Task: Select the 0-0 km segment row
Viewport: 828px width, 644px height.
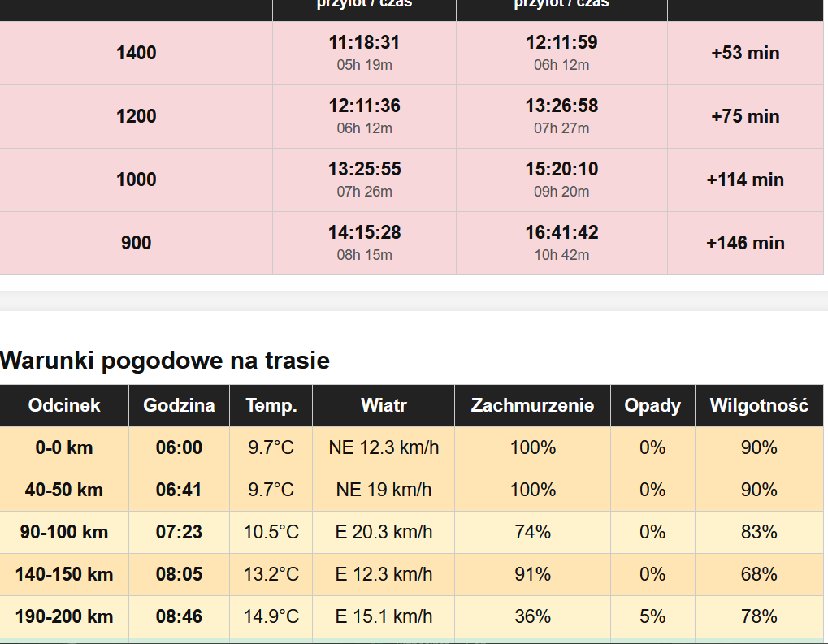Action: tap(411, 447)
